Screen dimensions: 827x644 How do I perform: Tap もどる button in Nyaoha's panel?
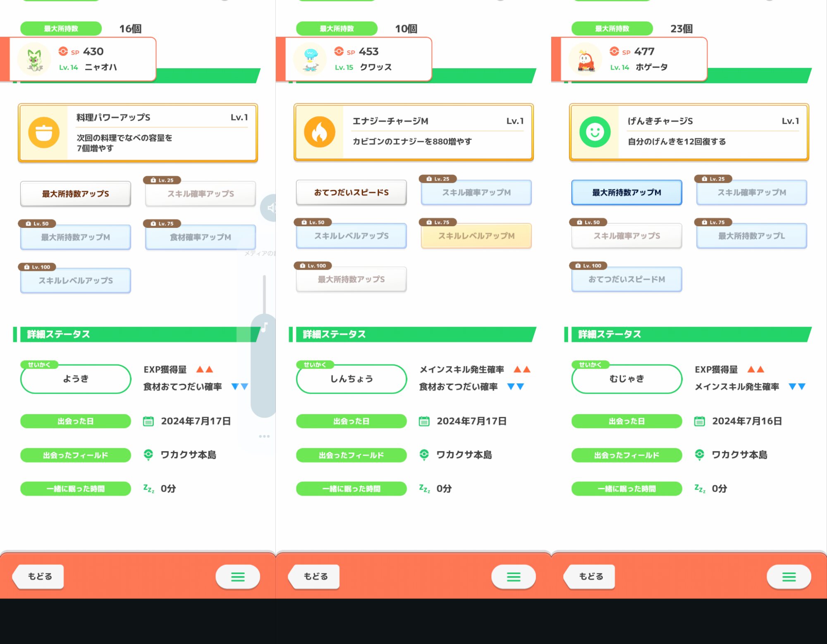pyautogui.click(x=38, y=577)
